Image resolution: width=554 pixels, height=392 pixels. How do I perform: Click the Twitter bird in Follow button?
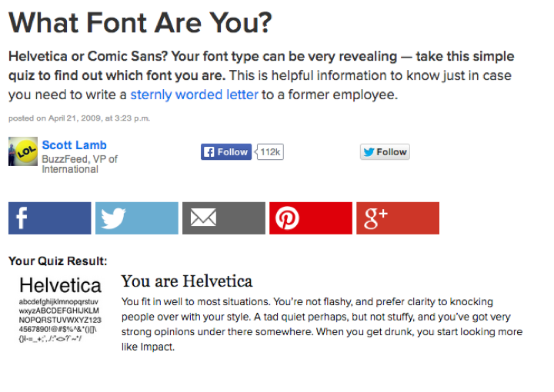tap(369, 152)
